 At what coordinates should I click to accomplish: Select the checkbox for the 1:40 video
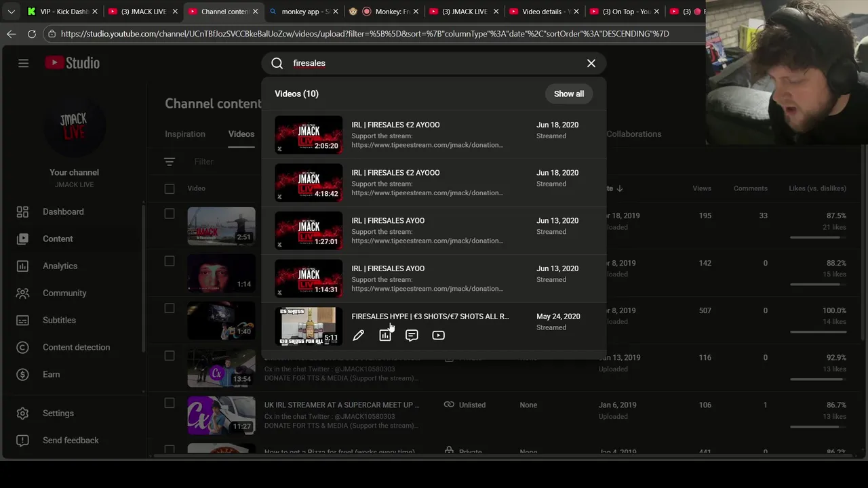[170, 308]
